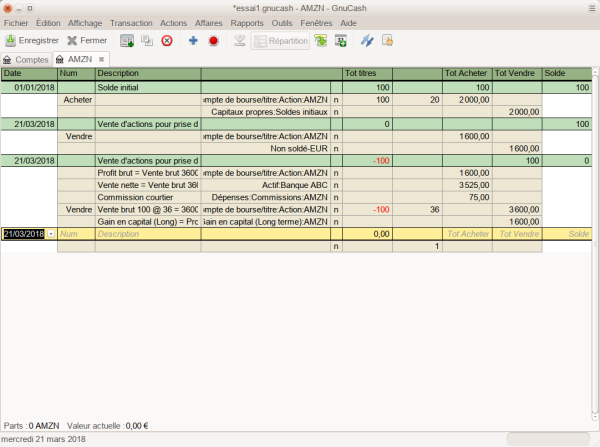Click the schedule transaction calendar icon
600x447 pixels.
coord(341,41)
